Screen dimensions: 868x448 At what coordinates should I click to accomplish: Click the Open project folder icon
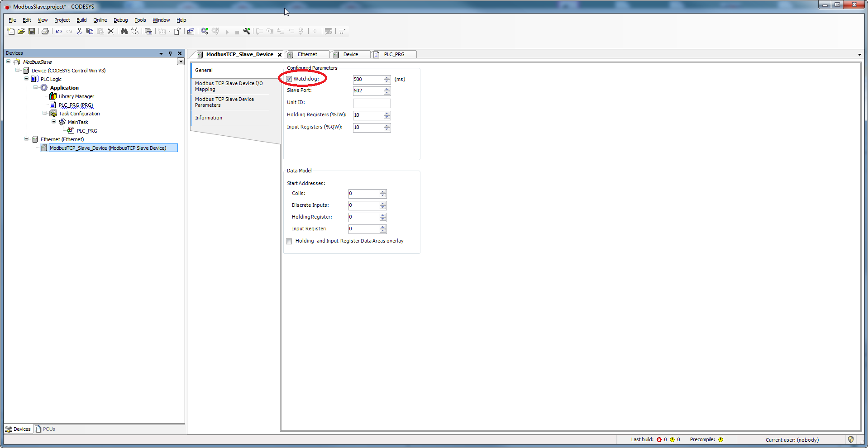(21, 31)
